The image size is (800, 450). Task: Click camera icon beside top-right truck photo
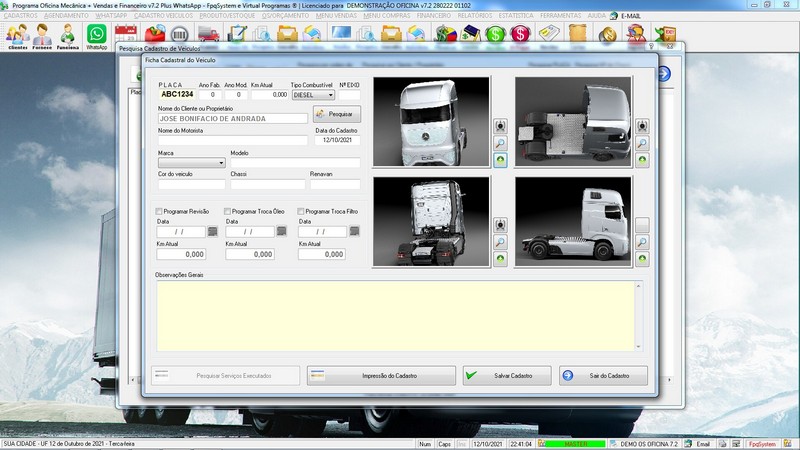tap(642, 125)
